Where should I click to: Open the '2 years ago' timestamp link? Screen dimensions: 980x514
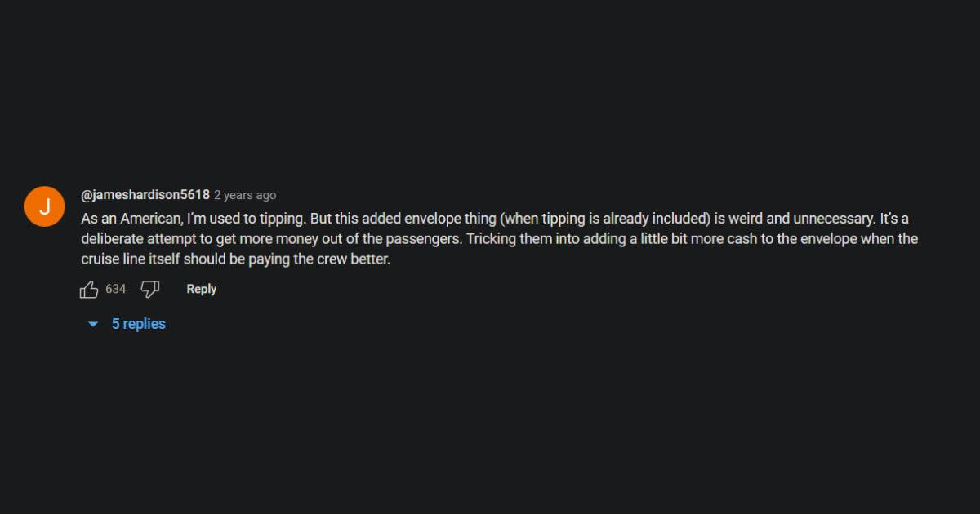tap(245, 195)
